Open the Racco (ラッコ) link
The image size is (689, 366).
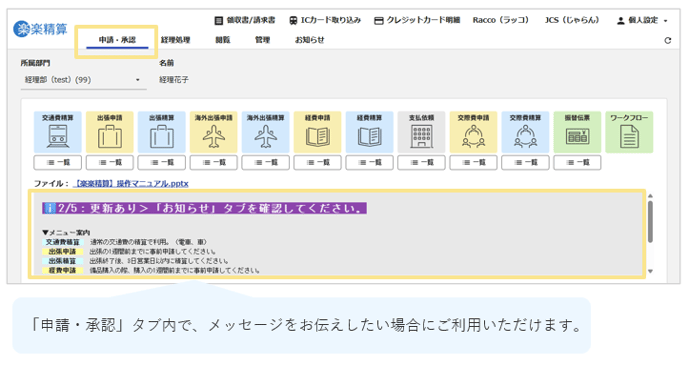tap(501, 20)
